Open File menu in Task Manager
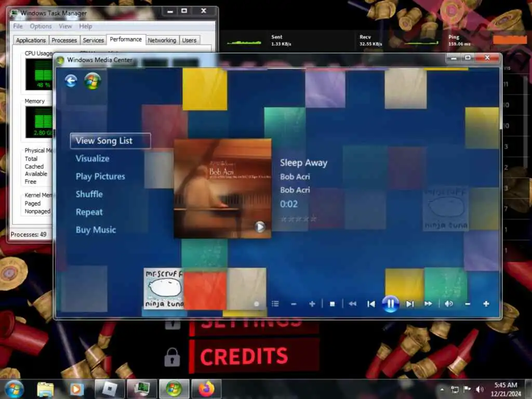 (x=18, y=26)
